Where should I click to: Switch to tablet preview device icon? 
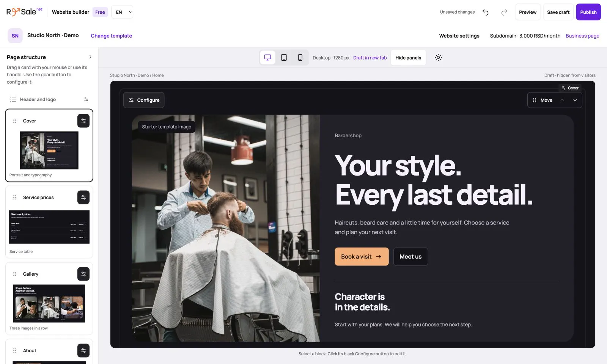coord(284,58)
